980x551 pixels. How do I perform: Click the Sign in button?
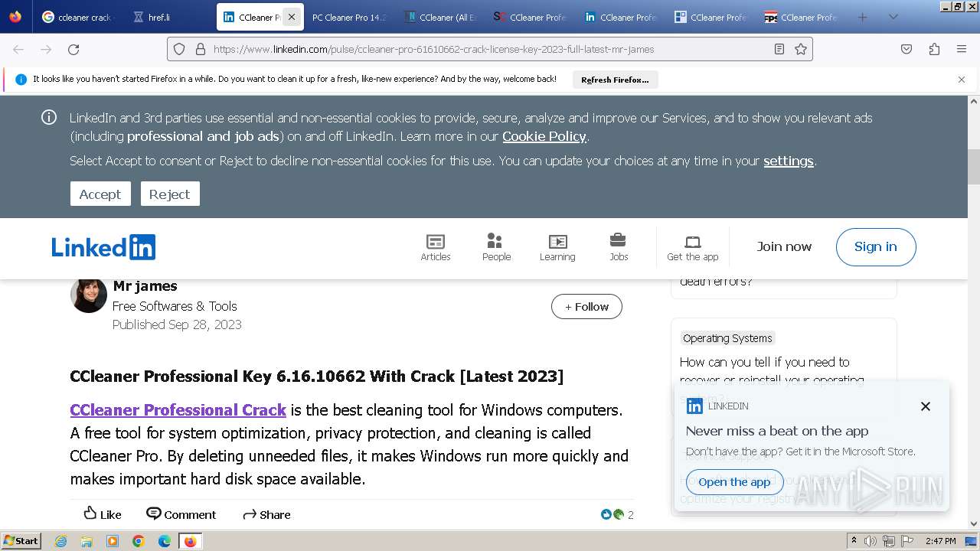[876, 246]
